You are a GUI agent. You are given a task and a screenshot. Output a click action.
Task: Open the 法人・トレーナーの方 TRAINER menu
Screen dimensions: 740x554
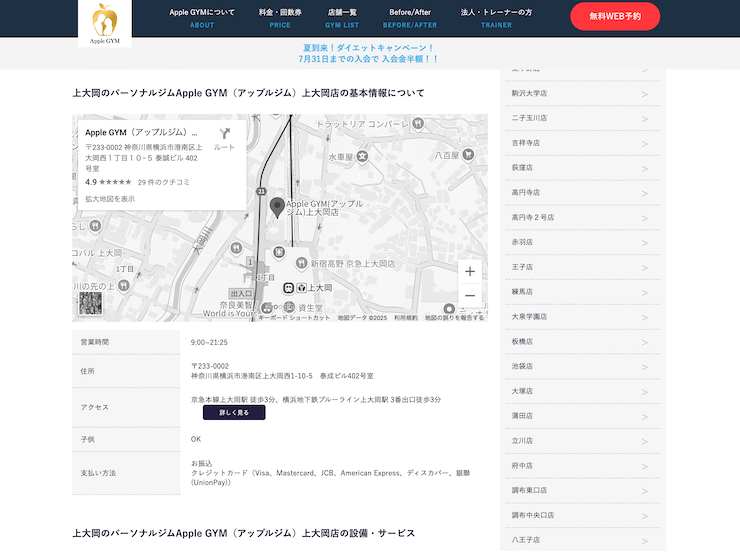pos(496,18)
